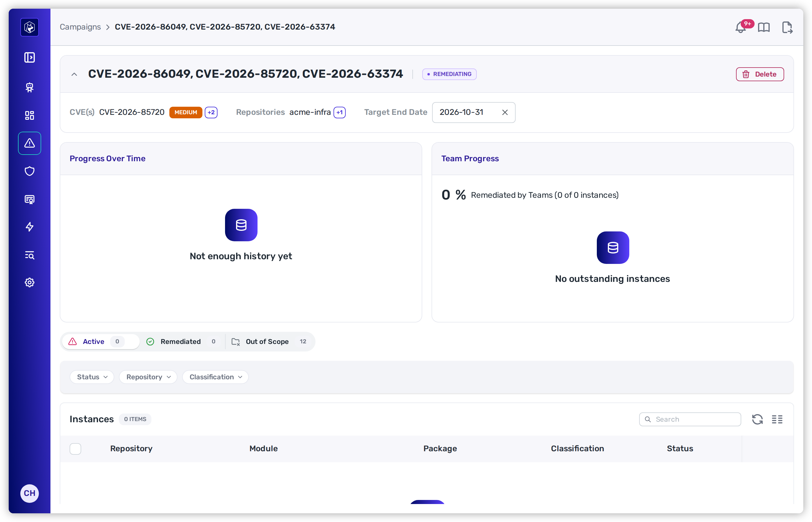Clear the target end date value
The height and width of the screenshot is (522, 812).
point(505,112)
